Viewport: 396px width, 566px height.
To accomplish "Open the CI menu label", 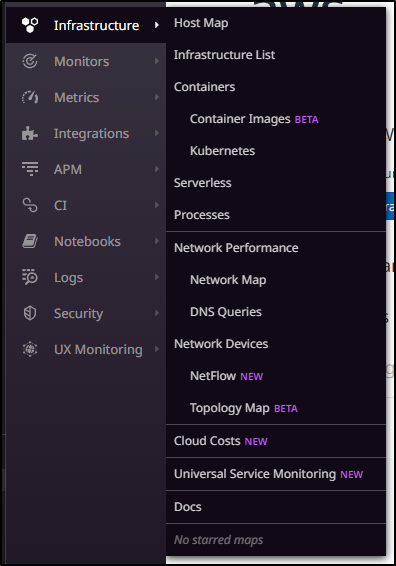I will coord(60,205).
